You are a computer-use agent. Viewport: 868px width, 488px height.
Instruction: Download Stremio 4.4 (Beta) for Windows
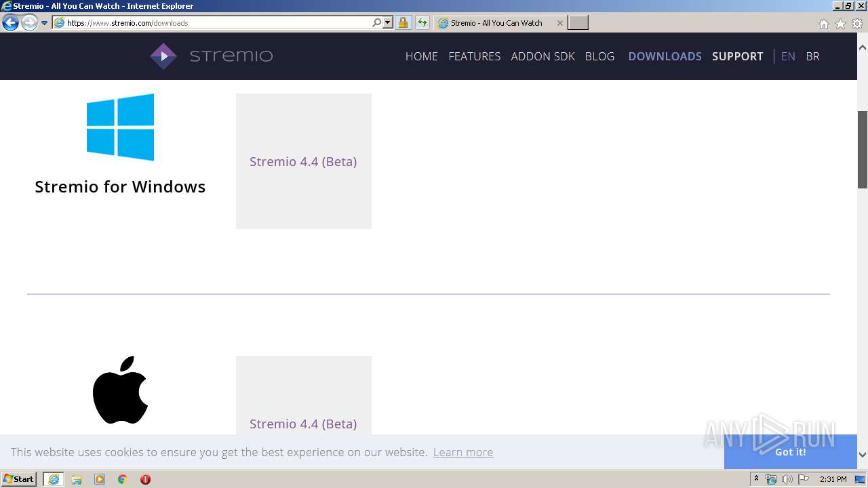pyautogui.click(x=303, y=161)
